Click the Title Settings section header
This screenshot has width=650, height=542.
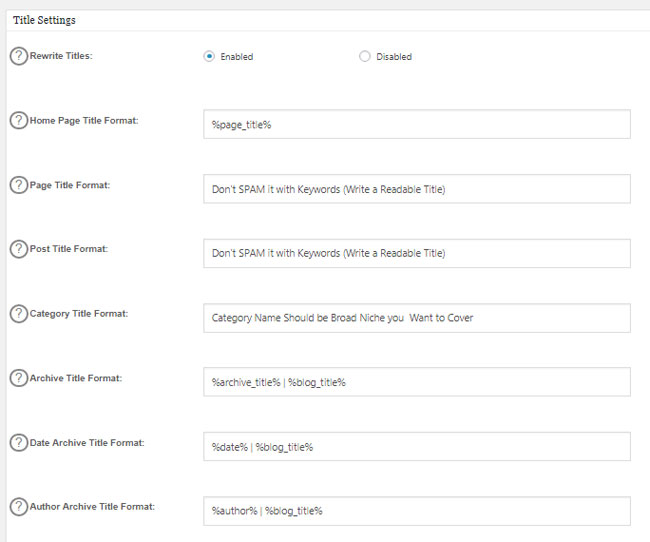[x=44, y=20]
